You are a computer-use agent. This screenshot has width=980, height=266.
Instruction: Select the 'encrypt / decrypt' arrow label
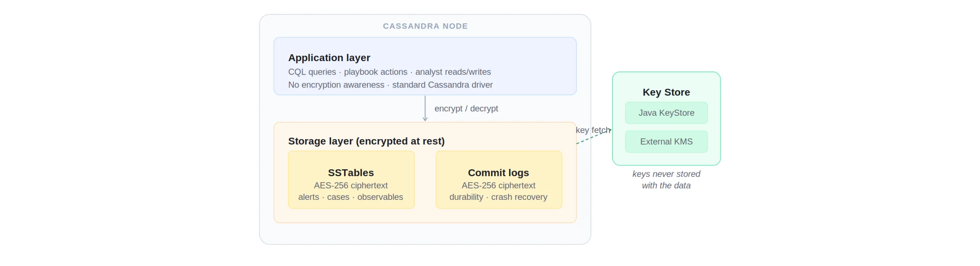click(x=466, y=109)
